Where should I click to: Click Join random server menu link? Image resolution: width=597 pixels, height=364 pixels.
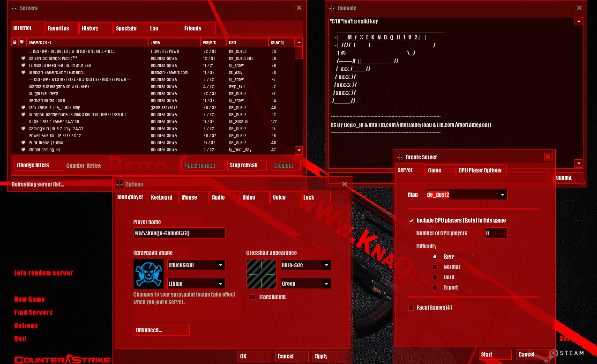tap(44, 273)
